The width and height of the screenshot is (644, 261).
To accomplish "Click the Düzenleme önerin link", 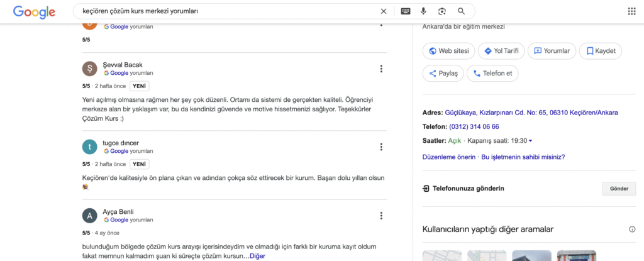I will coord(449,157).
